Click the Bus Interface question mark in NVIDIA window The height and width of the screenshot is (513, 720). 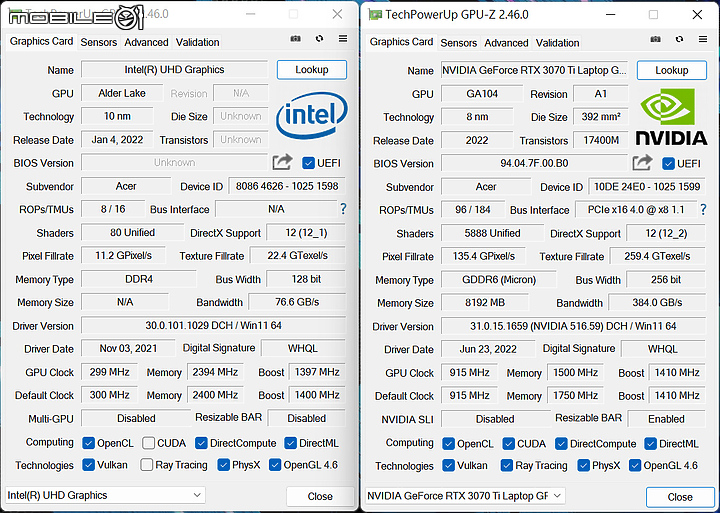point(703,209)
